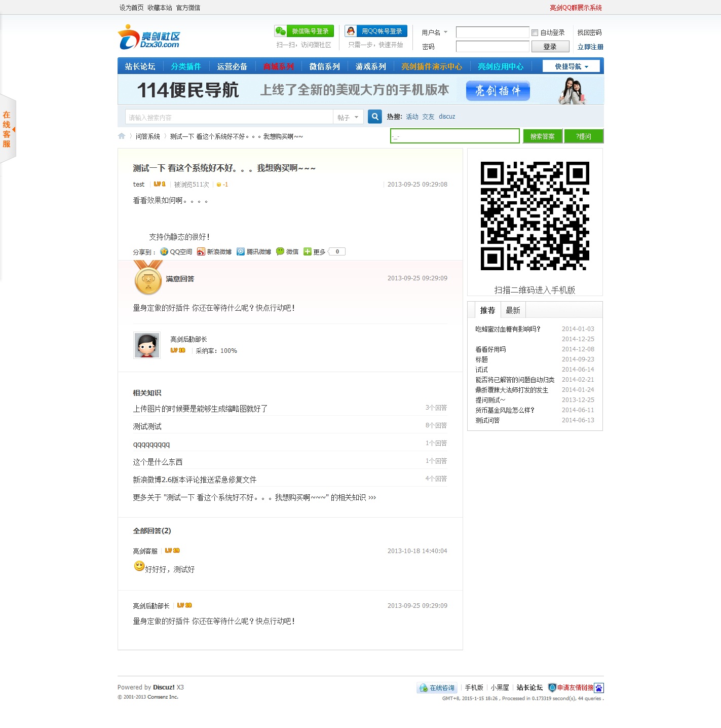
Task: Focus the 密码 password field
Action: [492, 47]
